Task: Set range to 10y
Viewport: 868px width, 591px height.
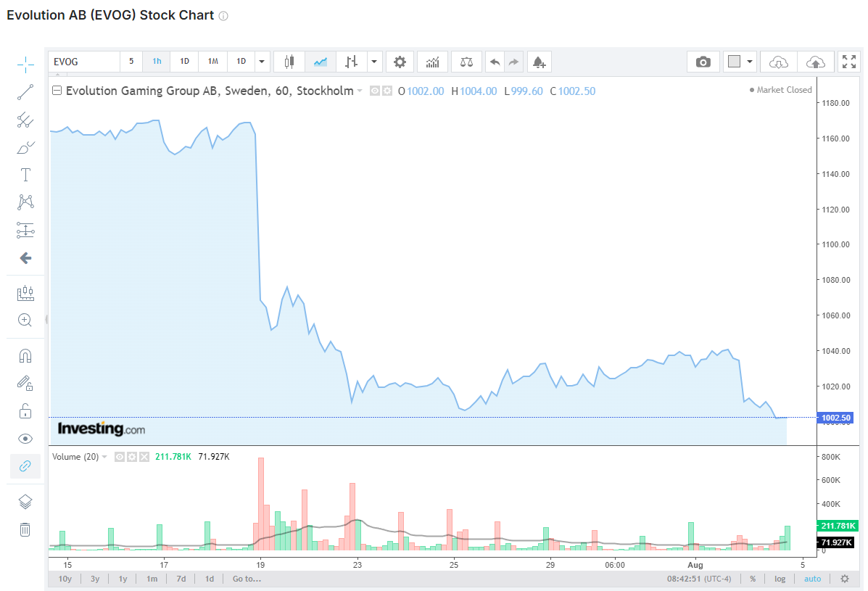Action: pyautogui.click(x=65, y=579)
